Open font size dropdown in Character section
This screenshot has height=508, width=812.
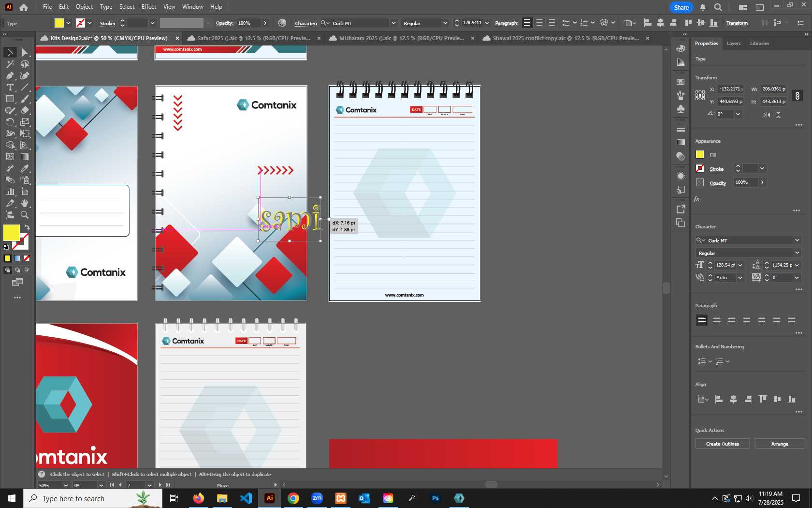(740, 265)
